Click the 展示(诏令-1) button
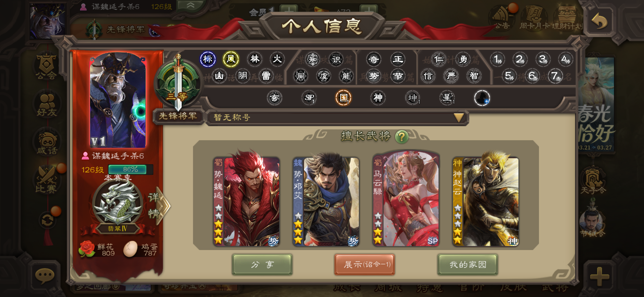Image resolution: width=644 pixels, height=297 pixels. pos(365,265)
